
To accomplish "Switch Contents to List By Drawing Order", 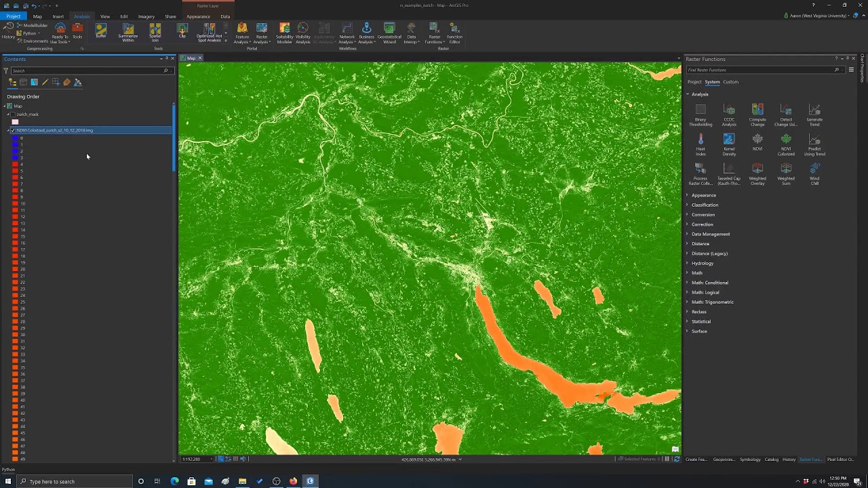I will point(12,82).
